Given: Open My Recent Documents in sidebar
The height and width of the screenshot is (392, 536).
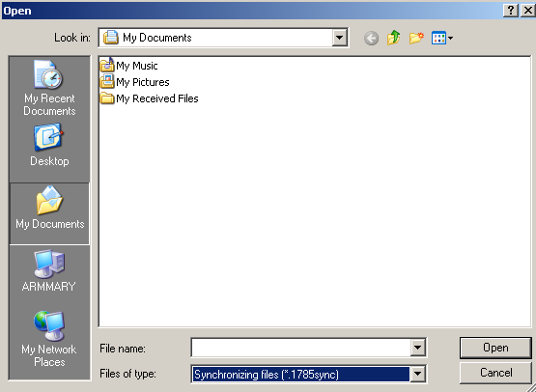Looking at the screenshot, I should pos(49,88).
